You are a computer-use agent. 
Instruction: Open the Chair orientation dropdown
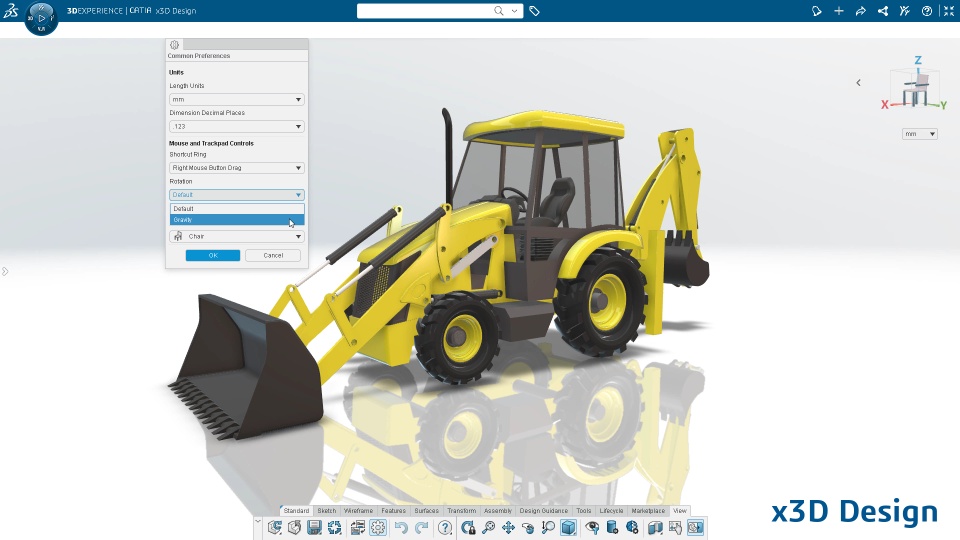236,236
